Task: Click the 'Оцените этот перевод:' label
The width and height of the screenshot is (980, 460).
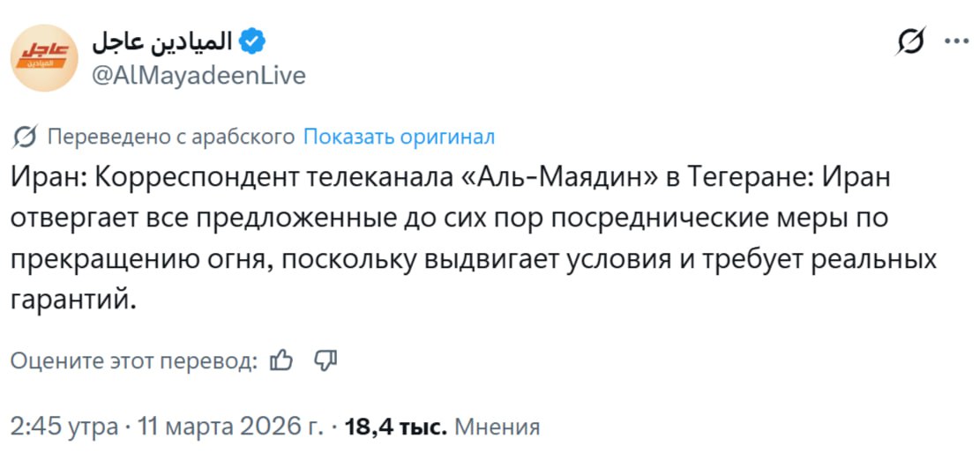Action: click(134, 360)
